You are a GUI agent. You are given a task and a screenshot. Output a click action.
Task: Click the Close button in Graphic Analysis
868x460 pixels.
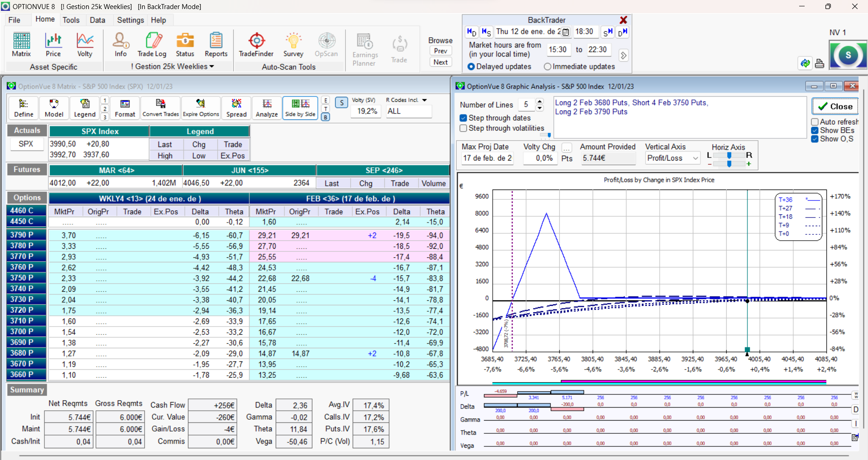[x=835, y=106]
